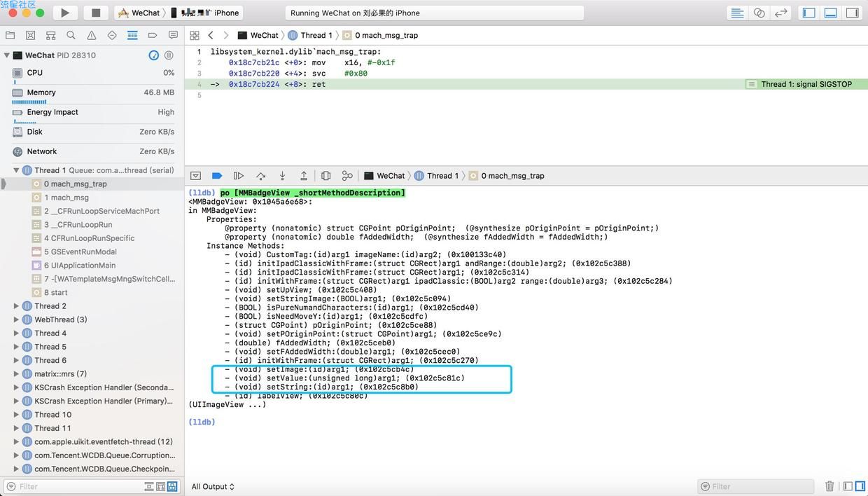Image resolution: width=868 pixels, height=496 pixels.
Task: Toggle the console pane view
Action: (859, 486)
